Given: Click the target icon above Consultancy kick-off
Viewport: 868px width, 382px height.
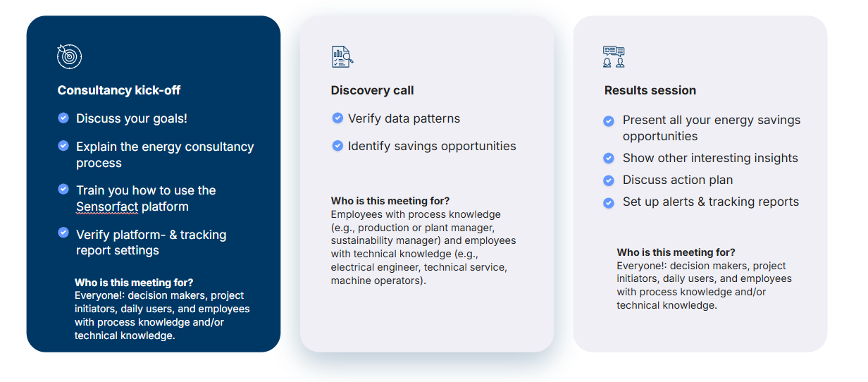Looking at the screenshot, I should pyautogui.click(x=70, y=56).
